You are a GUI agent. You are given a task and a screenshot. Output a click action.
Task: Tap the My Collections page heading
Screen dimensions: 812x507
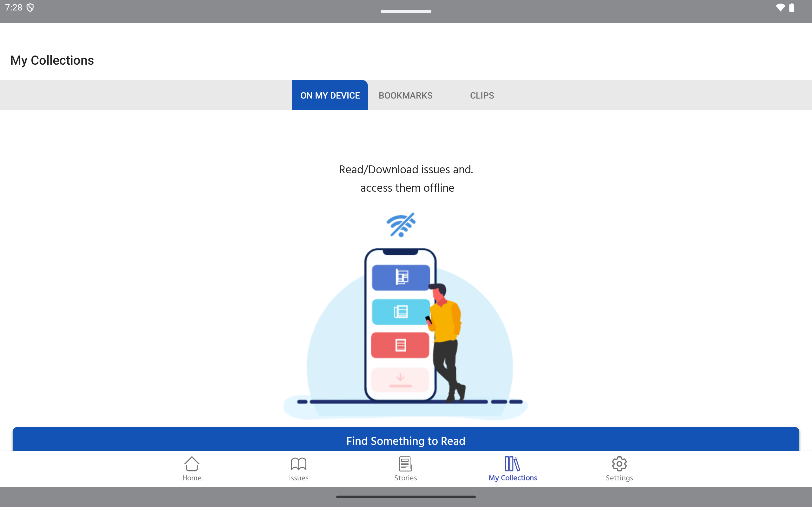click(52, 60)
